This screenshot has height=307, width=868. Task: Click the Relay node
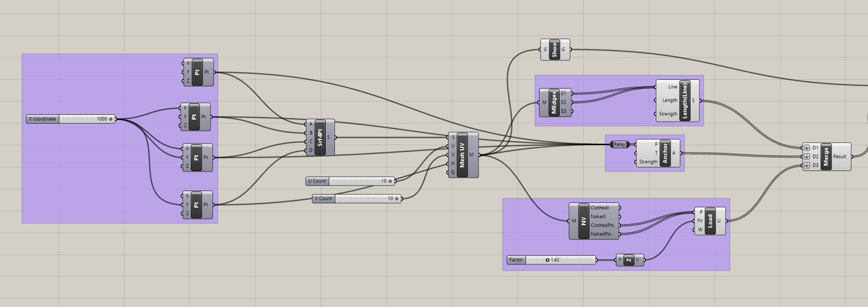619,144
